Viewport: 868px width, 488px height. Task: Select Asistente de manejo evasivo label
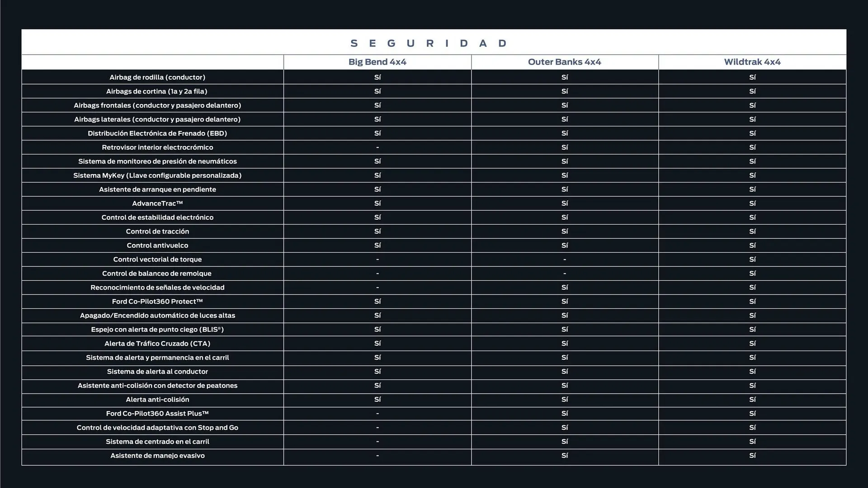pos(157,455)
